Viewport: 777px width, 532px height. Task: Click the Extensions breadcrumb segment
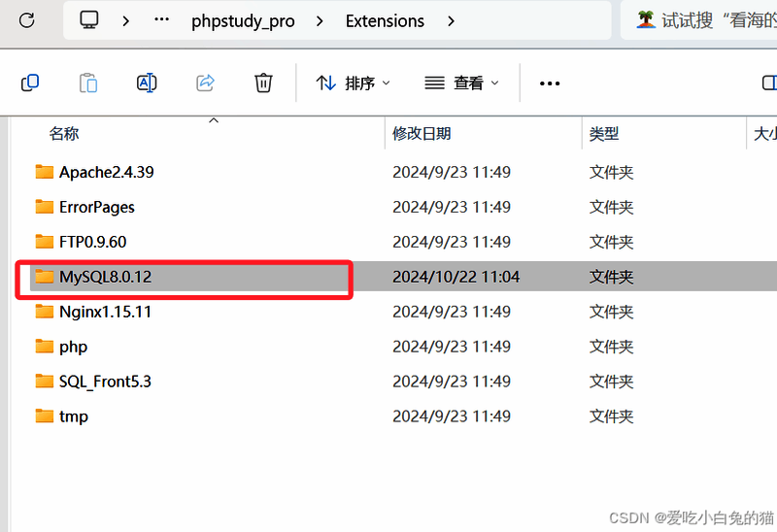click(385, 20)
